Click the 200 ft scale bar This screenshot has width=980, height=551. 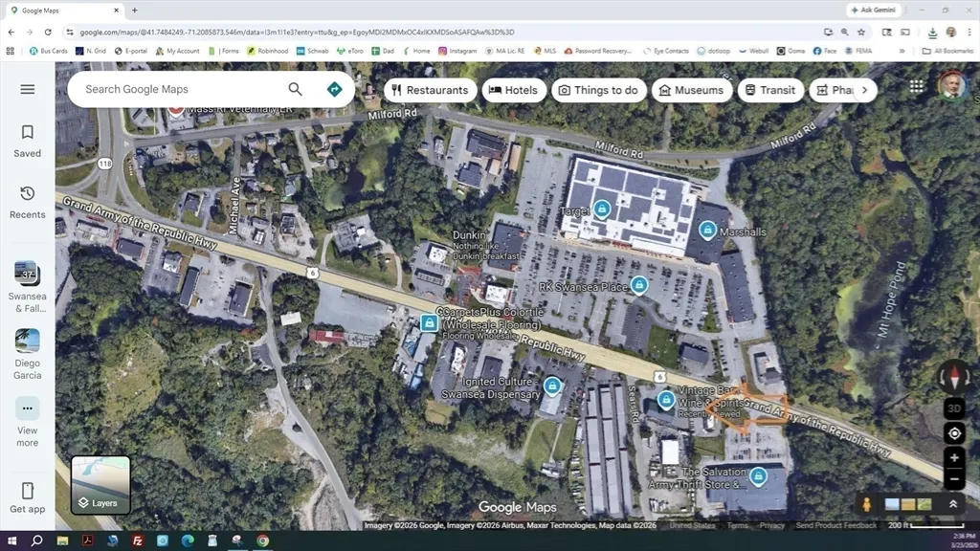pos(926,525)
